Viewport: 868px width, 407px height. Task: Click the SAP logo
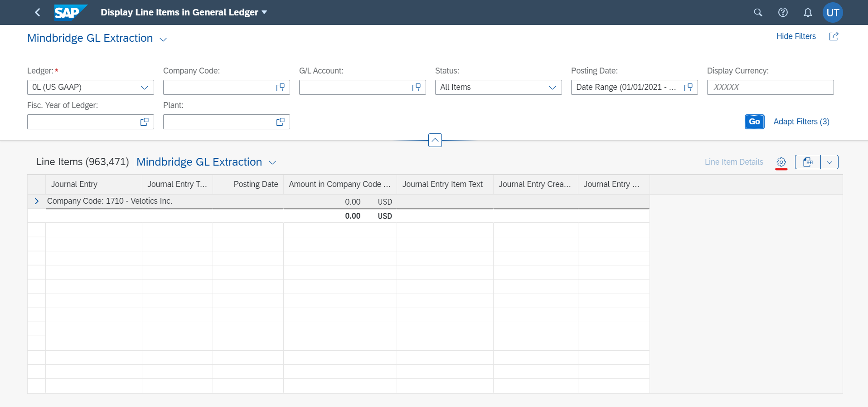click(x=71, y=12)
